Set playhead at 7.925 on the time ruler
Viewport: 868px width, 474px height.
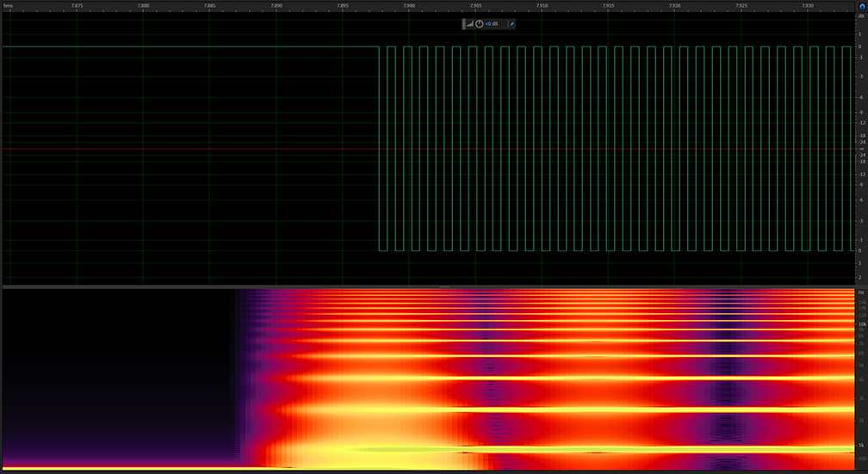[x=741, y=5]
